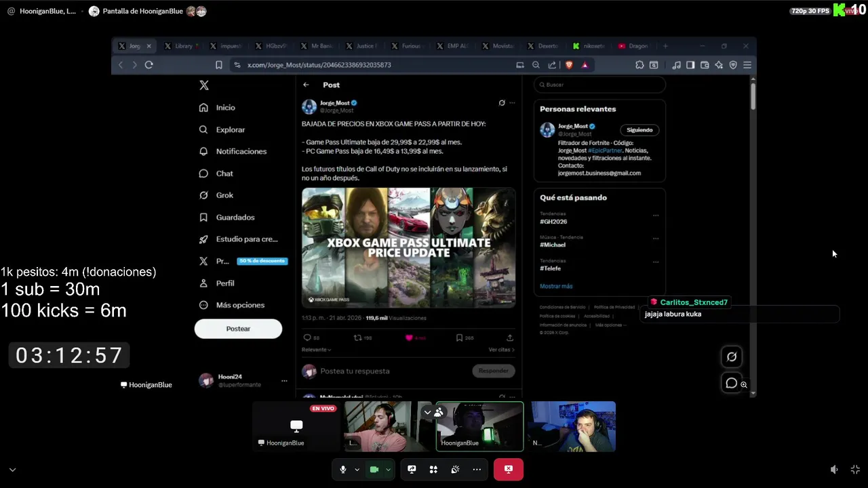This screenshot has height=488, width=868.
Task: Open Más opciones in X sidebar
Action: (231, 305)
